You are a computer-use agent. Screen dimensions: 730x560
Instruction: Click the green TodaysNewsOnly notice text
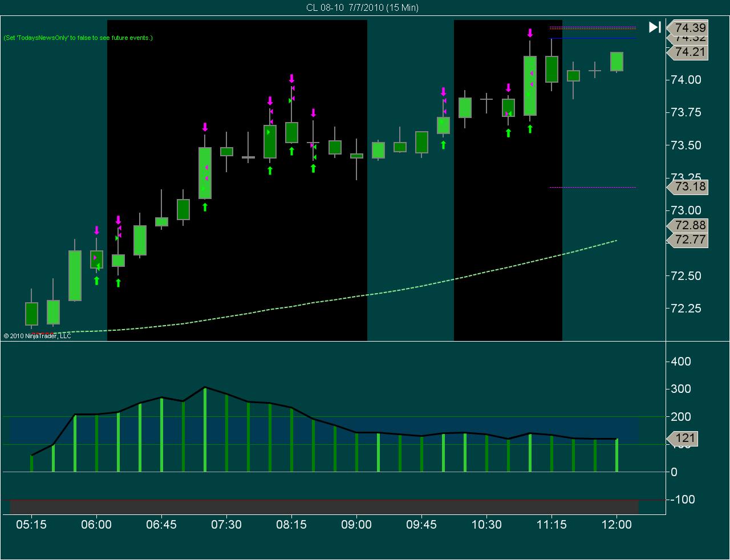(x=78, y=38)
